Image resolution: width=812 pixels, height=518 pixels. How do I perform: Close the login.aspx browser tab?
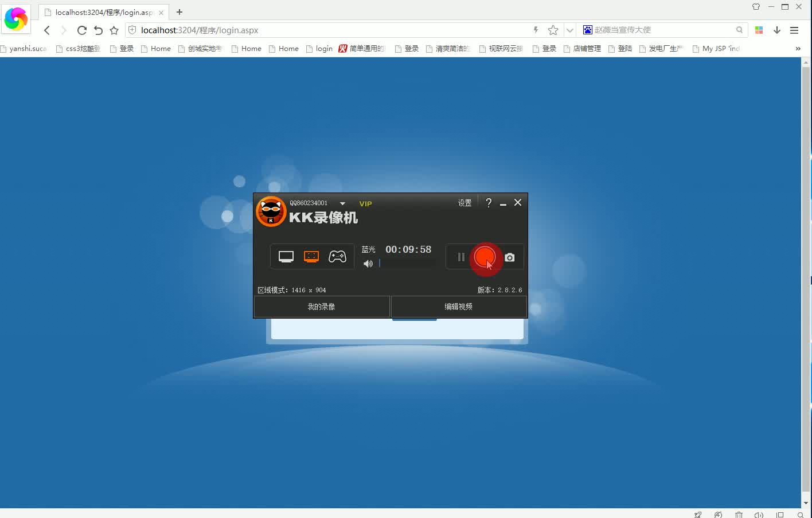pyautogui.click(x=161, y=13)
